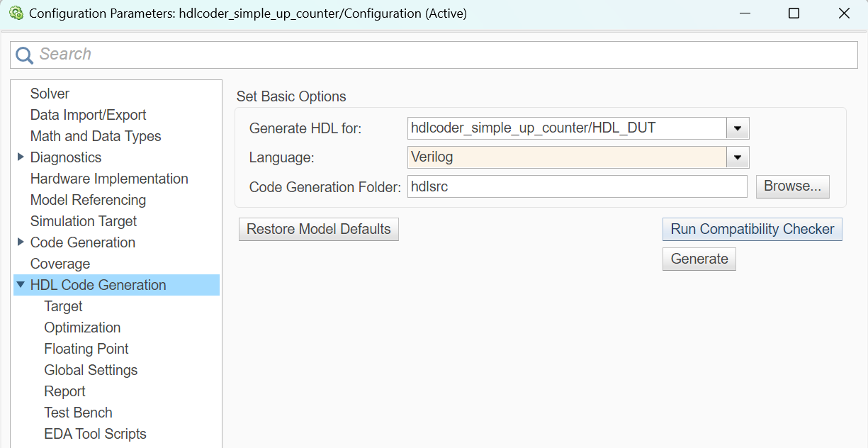Viewport: 868px width, 448px height.
Task: Browse for a code generation folder
Action: pyautogui.click(x=792, y=186)
